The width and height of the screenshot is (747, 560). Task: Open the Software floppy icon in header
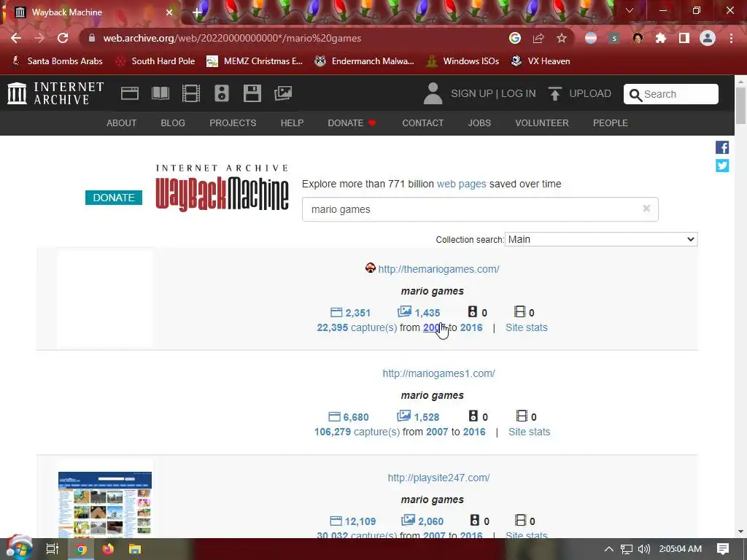[252, 93]
